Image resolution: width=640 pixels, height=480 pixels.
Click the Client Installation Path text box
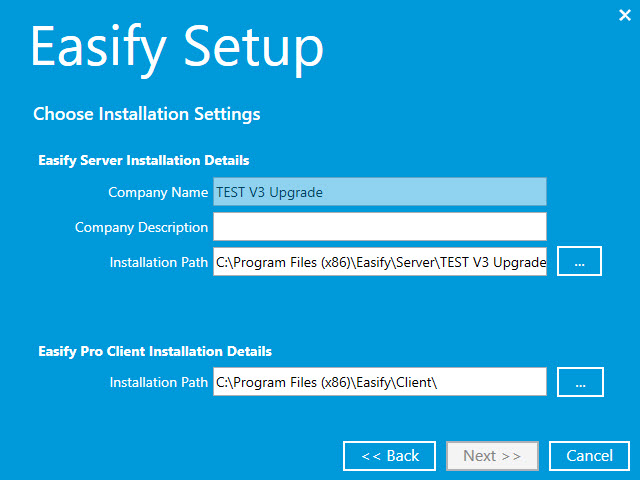click(x=380, y=382)
